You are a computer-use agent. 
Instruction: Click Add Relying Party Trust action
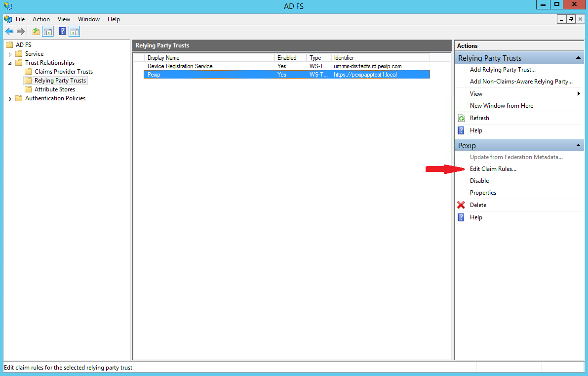[503, 70]
